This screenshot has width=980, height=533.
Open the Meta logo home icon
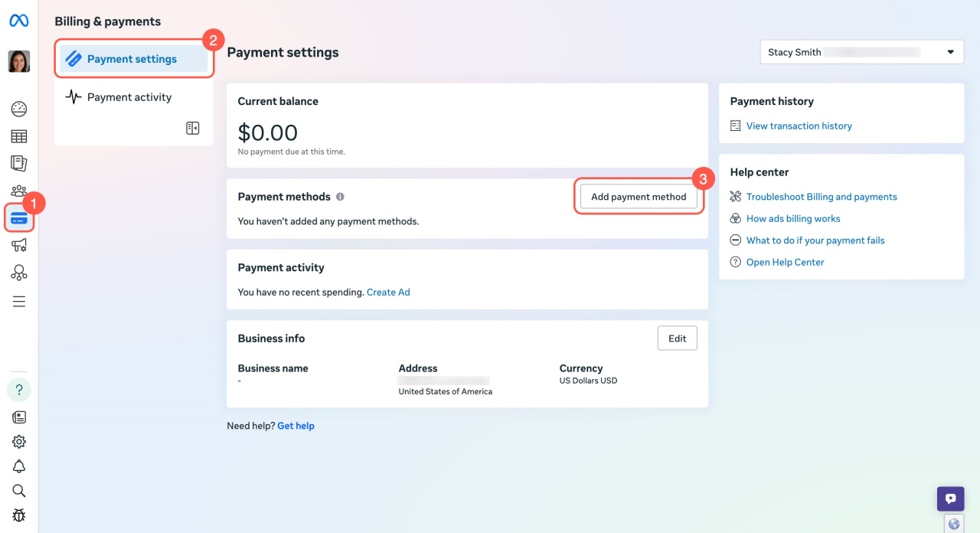coord(19,21)
